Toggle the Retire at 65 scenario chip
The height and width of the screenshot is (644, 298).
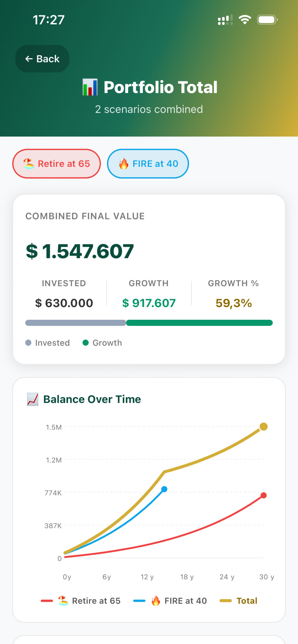[57, 164]
